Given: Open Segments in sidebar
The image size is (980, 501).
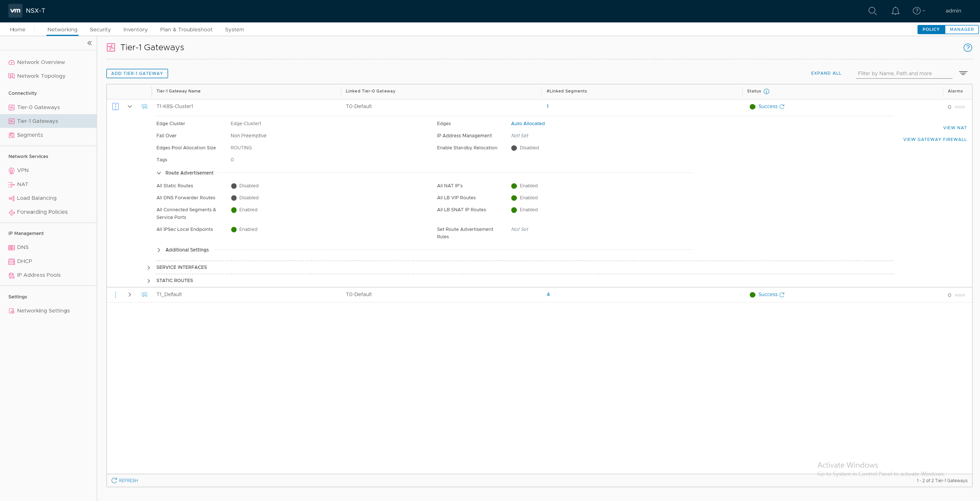Looking at the screenshot, I should click(30, 135).
